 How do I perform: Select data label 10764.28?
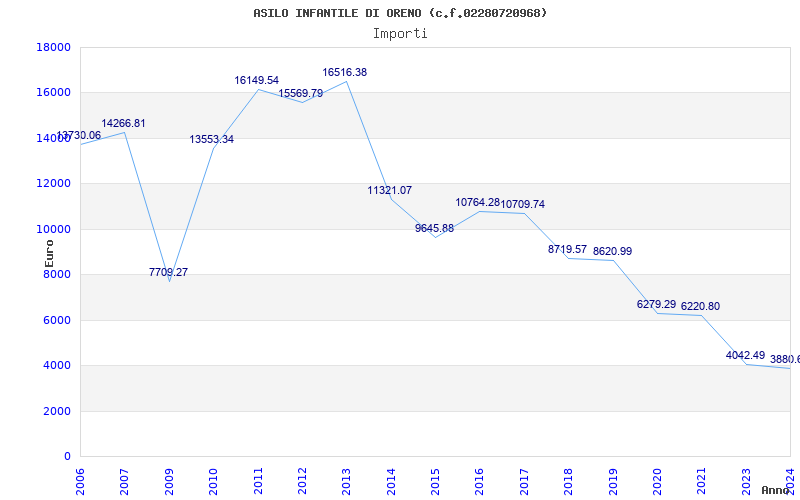[x=478, y=203]
